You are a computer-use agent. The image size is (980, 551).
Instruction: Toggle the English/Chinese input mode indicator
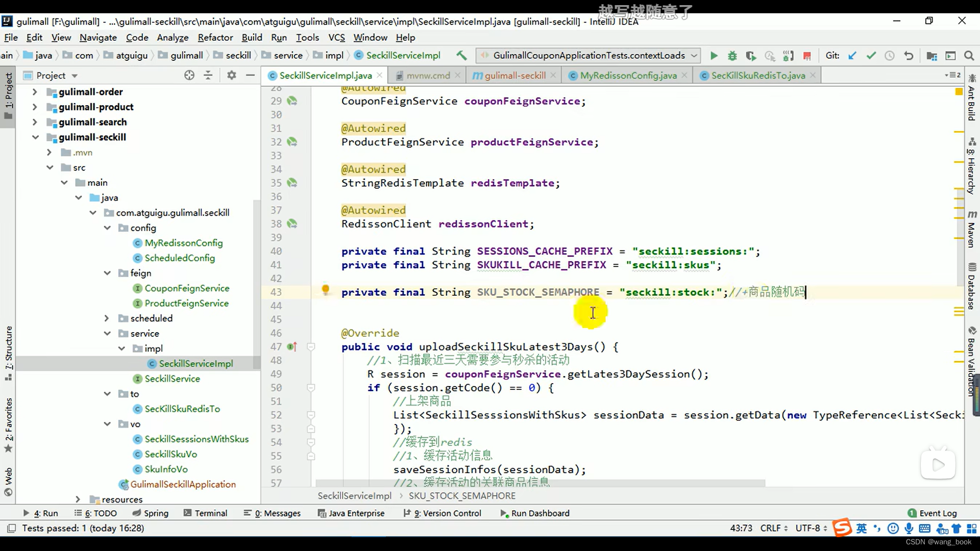click(x=862, y=529)
